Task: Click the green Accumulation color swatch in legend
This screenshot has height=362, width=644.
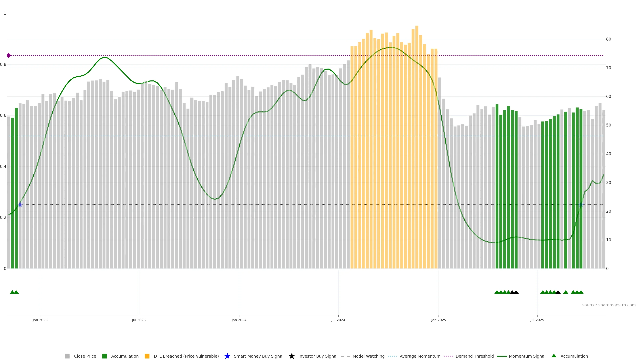Action: 104,356
